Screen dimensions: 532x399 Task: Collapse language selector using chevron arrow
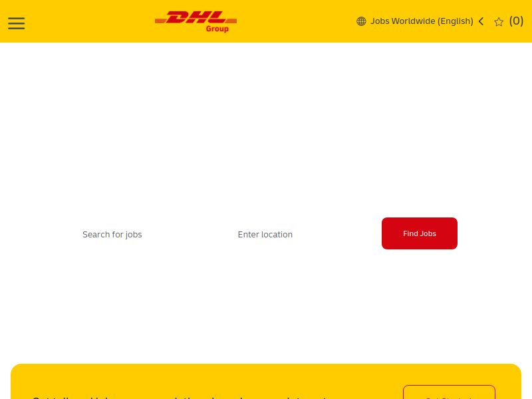481,21
